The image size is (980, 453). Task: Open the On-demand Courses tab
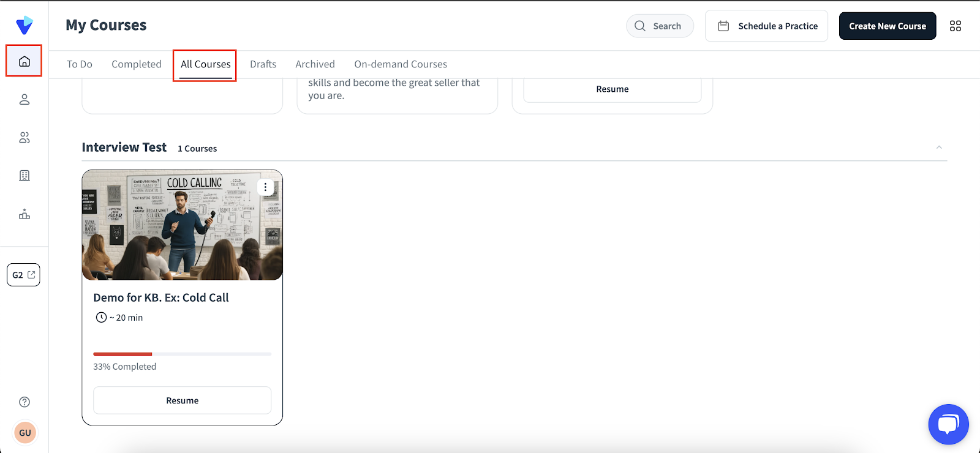click(x=401, y=64)
